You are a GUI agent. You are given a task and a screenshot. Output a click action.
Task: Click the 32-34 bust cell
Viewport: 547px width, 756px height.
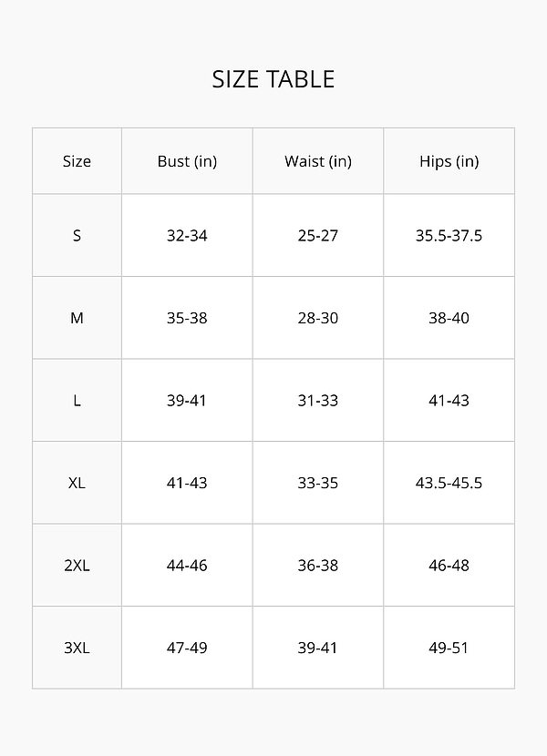tap(187, 235)
